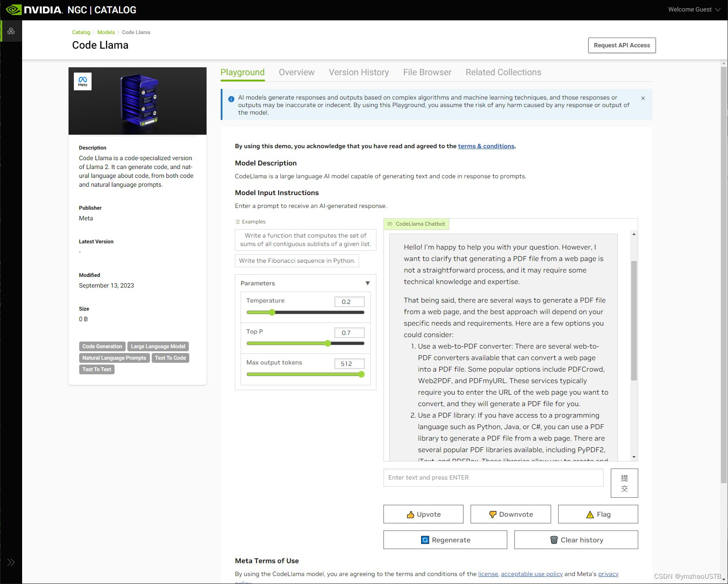Viewport: 728px width, 584px height.
Task: Collapse the Parameters section
Action: click(x=367, y=283)
